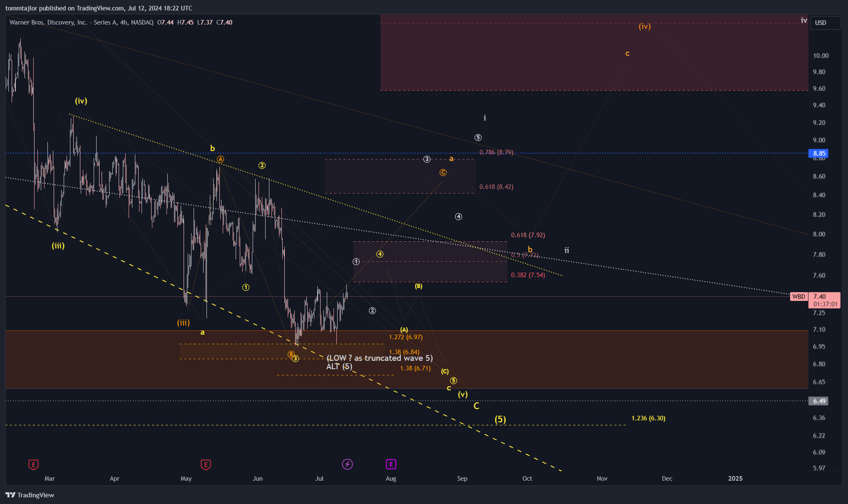
Task: Click the 'ALT (5)' annotation
Action: (x=339, y=367)
